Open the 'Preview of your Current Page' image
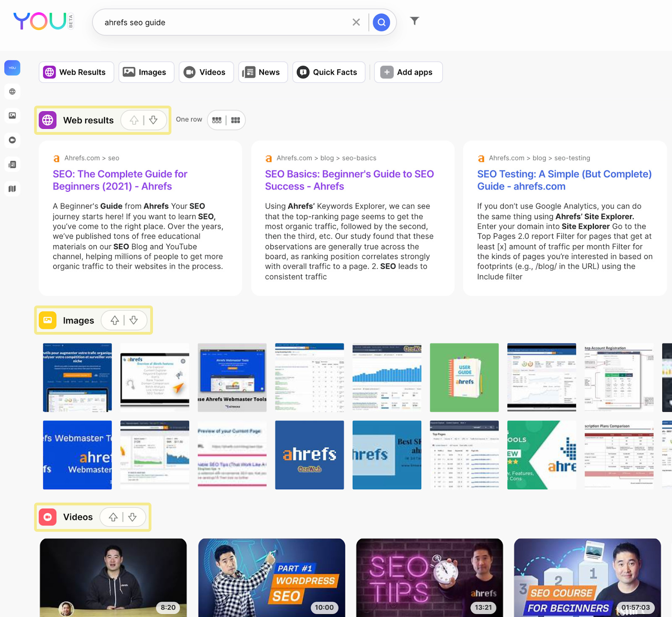The height and width of the screenshot is (617, 672). click(x=232, y=455)
